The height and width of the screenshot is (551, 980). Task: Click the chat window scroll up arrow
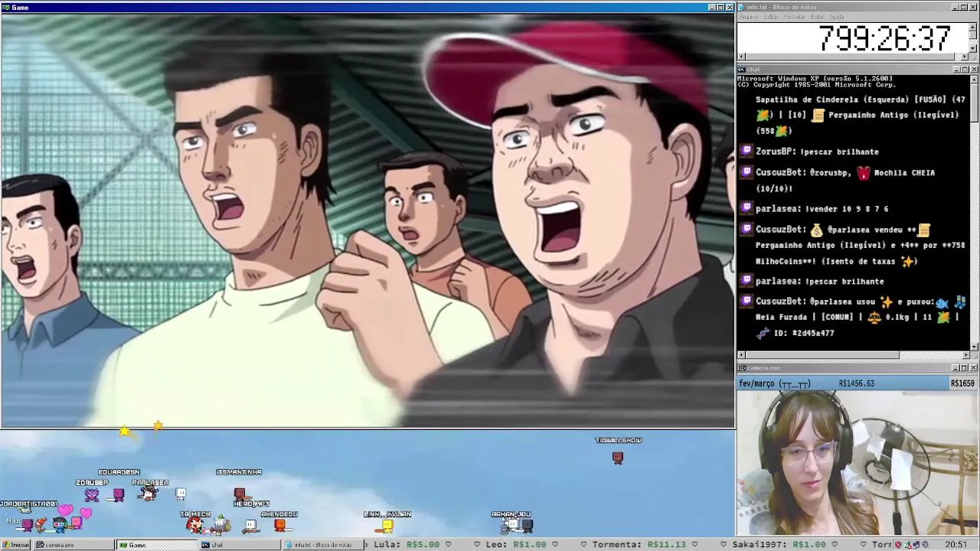(974, 79)
